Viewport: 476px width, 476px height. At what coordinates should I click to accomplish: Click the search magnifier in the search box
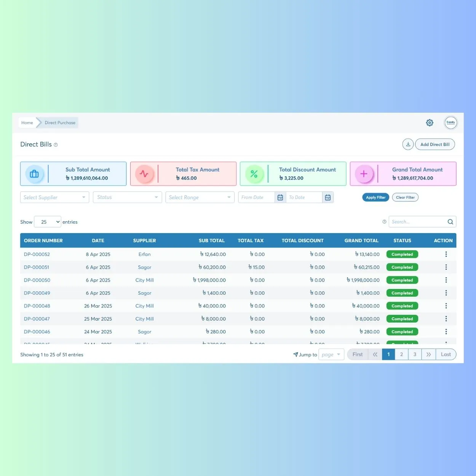(450, 221)
